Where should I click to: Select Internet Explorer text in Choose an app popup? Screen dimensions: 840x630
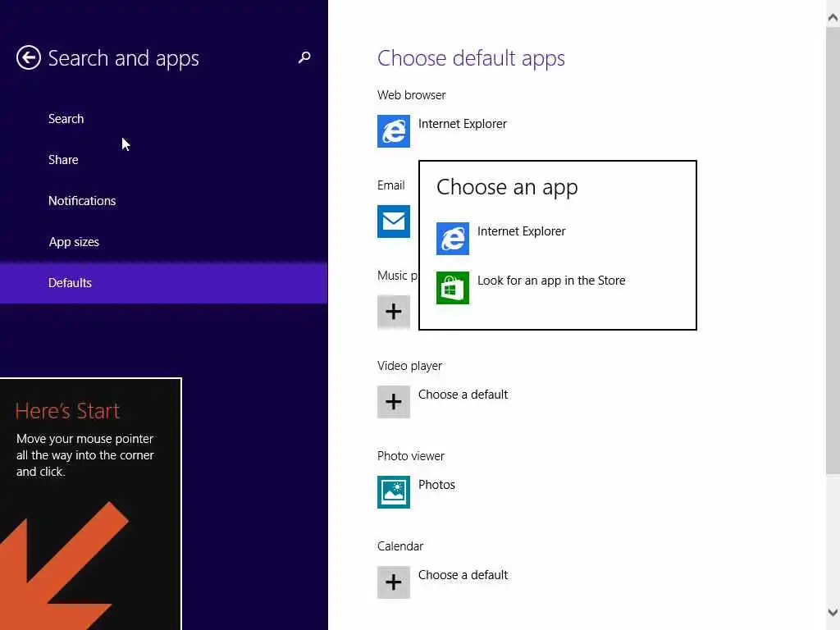[x=521, y=231]
